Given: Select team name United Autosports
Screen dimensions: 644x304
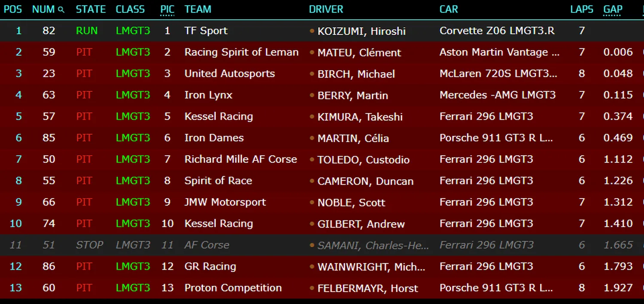Looking at the screenshot, I should [230, 74].
